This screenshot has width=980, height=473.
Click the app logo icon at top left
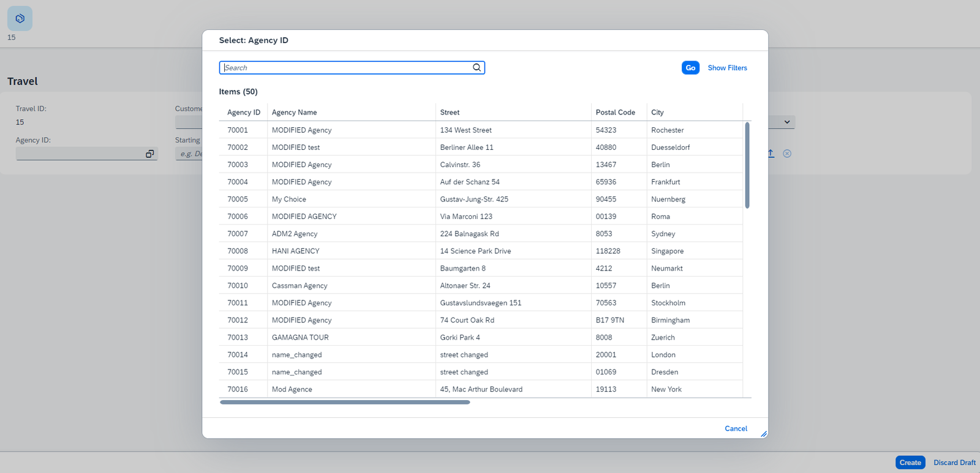coord(20,18)
